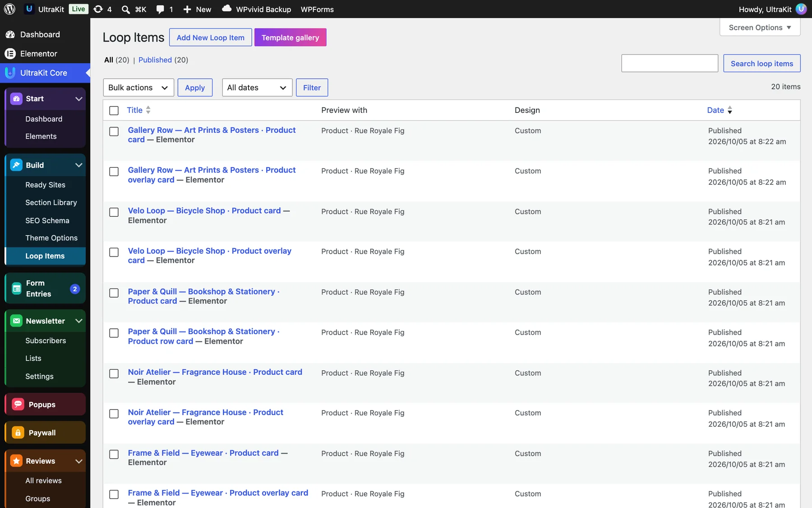
Task: Click the Apply bulk action button
Action: [x=195, y=88]
